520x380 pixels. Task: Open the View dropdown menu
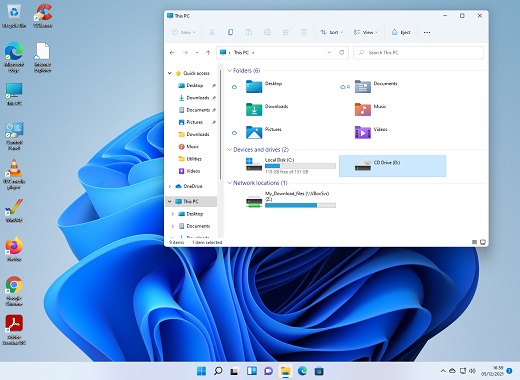click(366, 32)
